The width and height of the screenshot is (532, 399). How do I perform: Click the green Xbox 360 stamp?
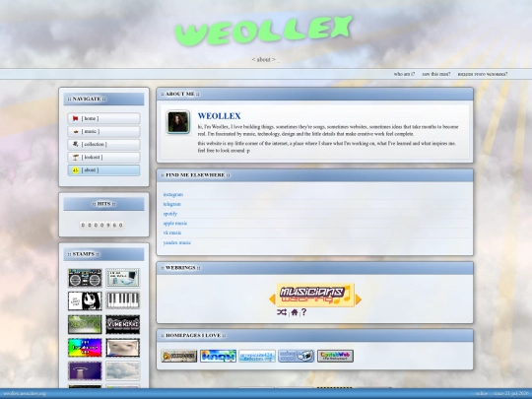85,324
